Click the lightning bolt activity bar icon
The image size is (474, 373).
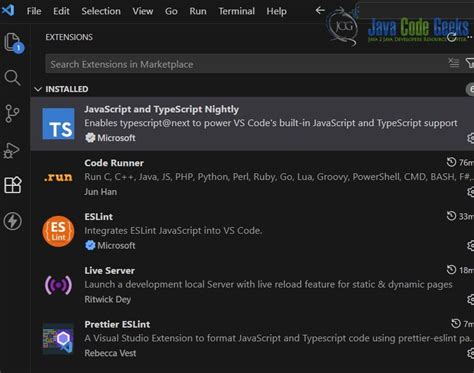tap(13, 221)
